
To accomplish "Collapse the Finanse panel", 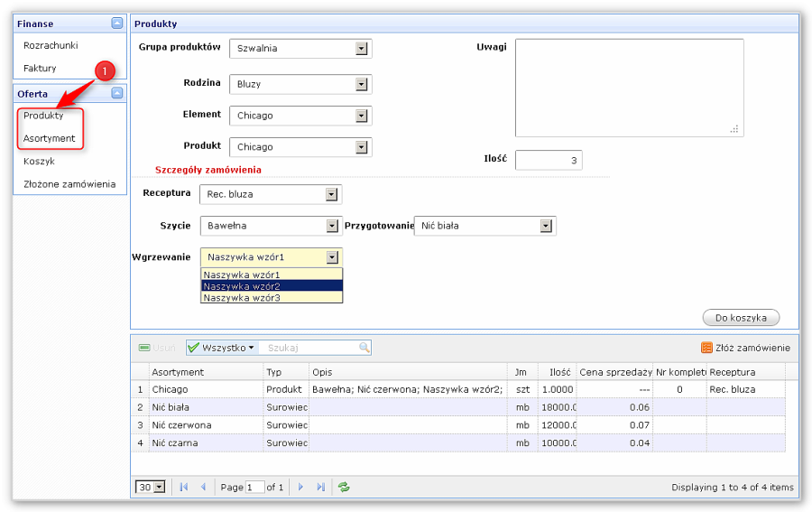I will click(x=116, y=23).
